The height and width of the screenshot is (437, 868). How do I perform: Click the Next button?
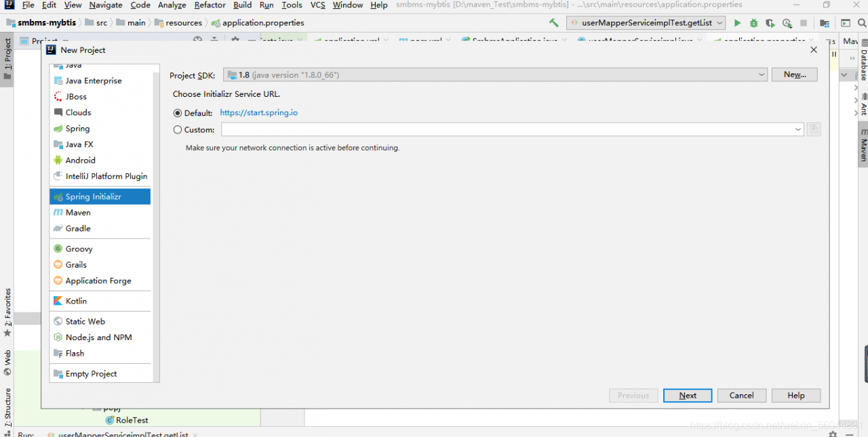point(688,396)
